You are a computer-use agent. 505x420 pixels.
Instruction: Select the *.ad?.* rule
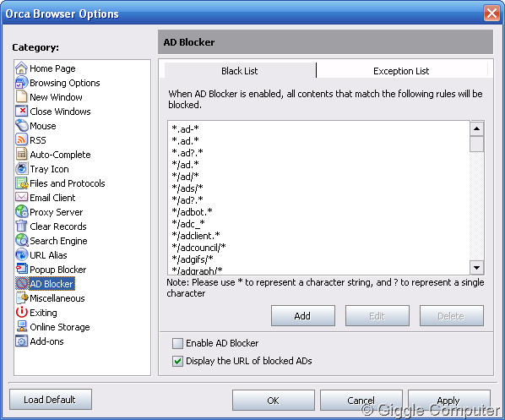(x=187, y=152)
